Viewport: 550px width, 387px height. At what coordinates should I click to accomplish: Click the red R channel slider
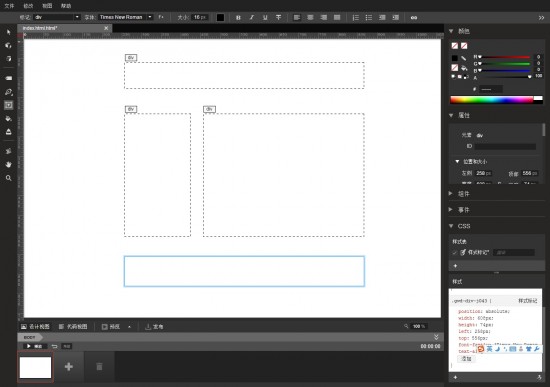(504, 57)
